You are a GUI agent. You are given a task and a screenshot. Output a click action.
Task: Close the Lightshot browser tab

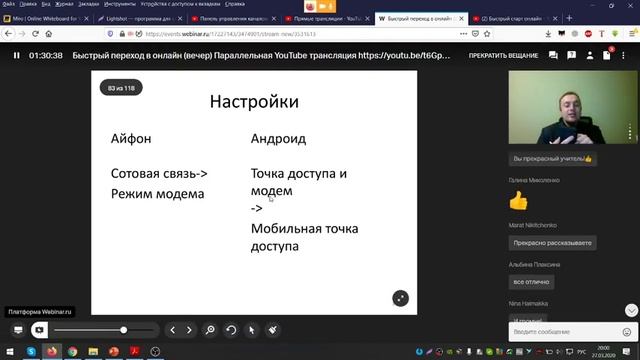point(180,19)
